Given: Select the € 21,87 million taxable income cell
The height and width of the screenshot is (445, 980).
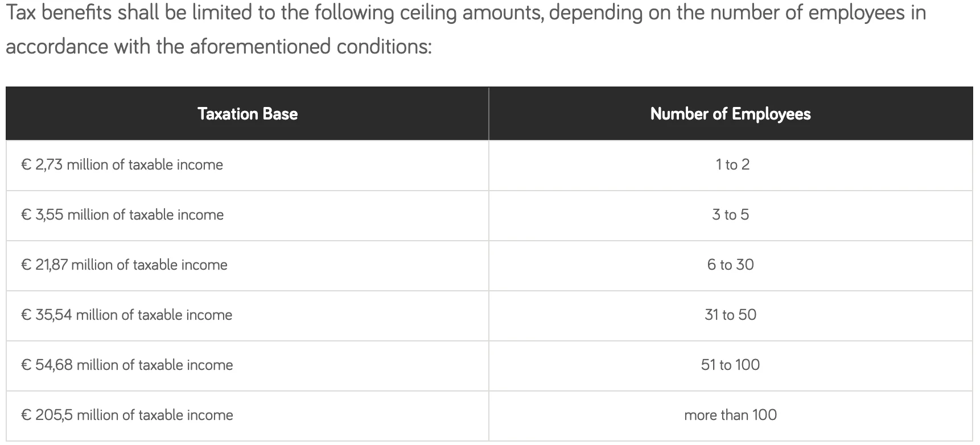Looking at the screenshot, I should tap(247, 265).
